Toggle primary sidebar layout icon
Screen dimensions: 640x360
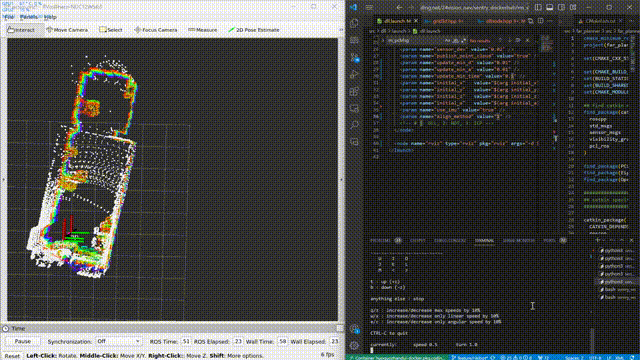tap(538, 7)
